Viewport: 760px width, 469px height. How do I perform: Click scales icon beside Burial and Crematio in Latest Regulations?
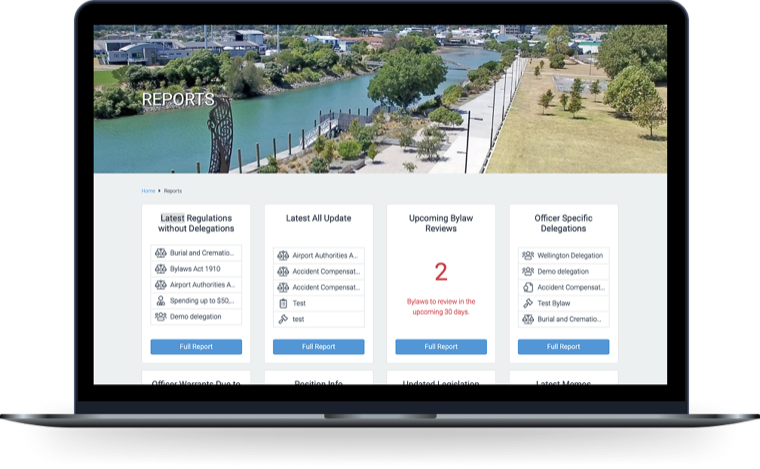tap(160, 253)
